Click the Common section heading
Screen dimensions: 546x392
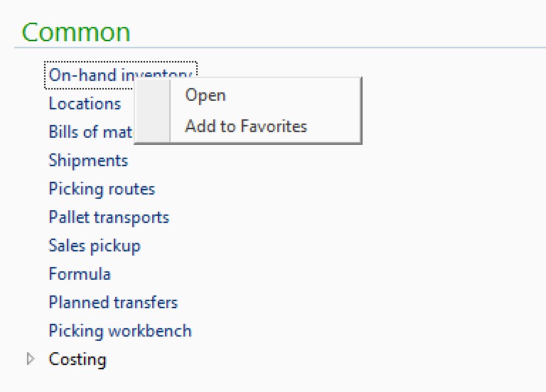click(x=76, y=32)
